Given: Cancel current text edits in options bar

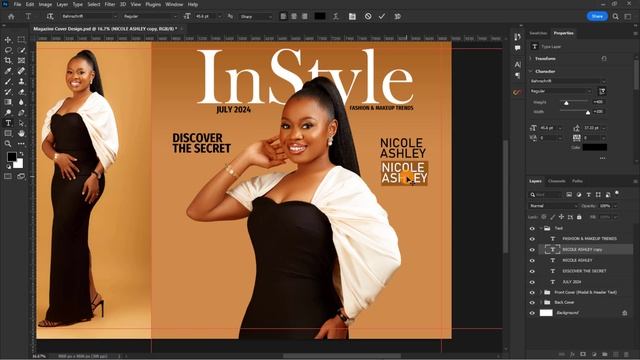Looking at the screenshot, I should [x=368, y=16].
